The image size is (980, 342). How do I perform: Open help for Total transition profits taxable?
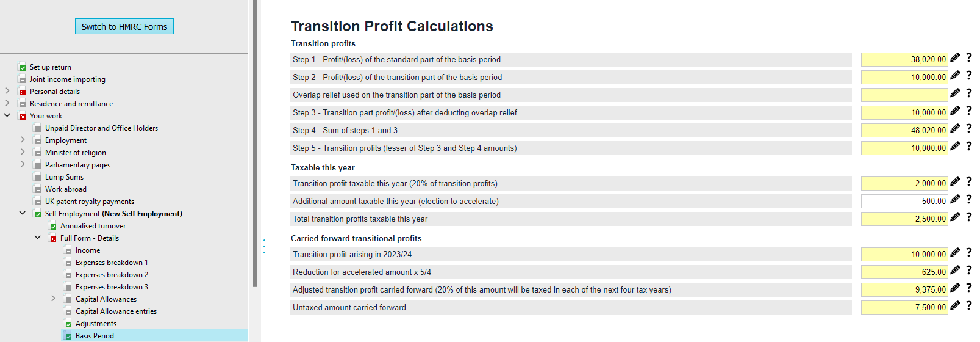[x=968, y=217]
